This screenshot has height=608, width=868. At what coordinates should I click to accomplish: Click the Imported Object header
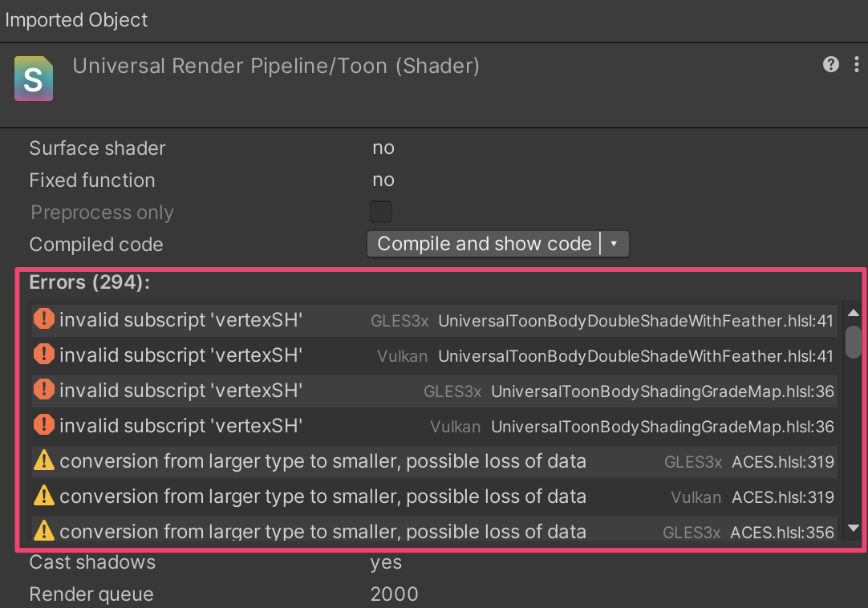tap(76, 19)
